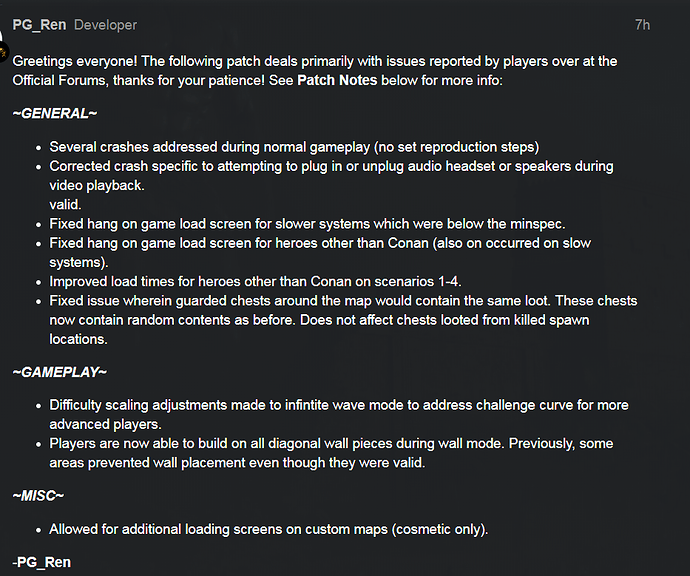Click 'Official Forums' in the greeting text
The height and width of the screenshot is (576, 690).
coord(59,80)
